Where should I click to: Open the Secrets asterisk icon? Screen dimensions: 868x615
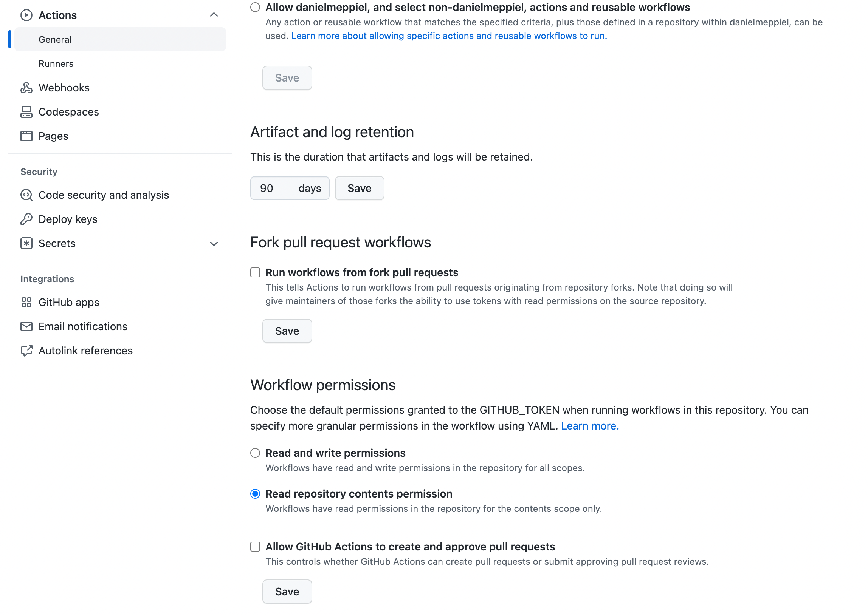26,243
